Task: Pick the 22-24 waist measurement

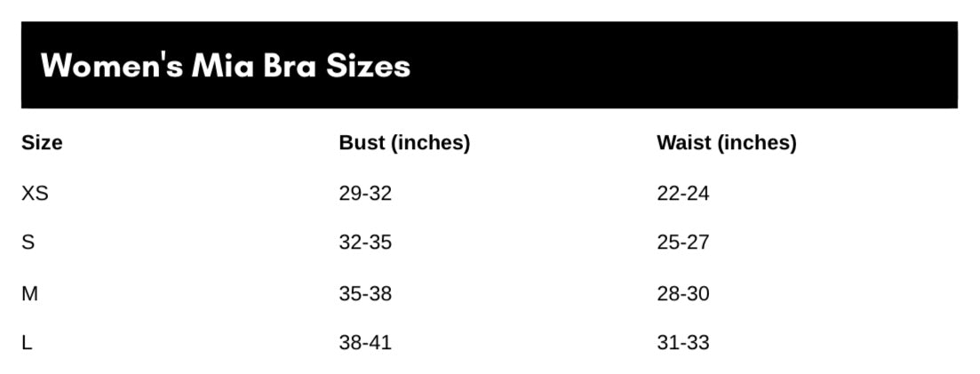Action: (683, 193)
